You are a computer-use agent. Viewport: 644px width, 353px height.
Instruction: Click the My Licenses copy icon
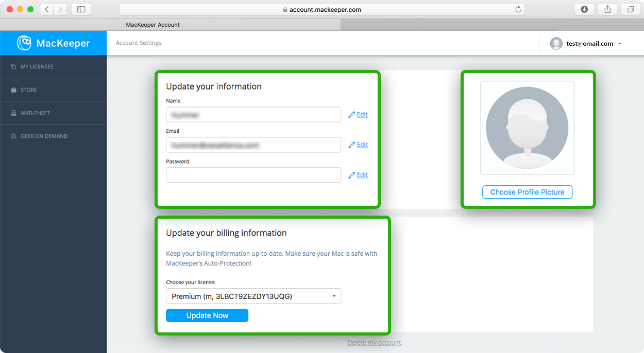coord(13,66)
